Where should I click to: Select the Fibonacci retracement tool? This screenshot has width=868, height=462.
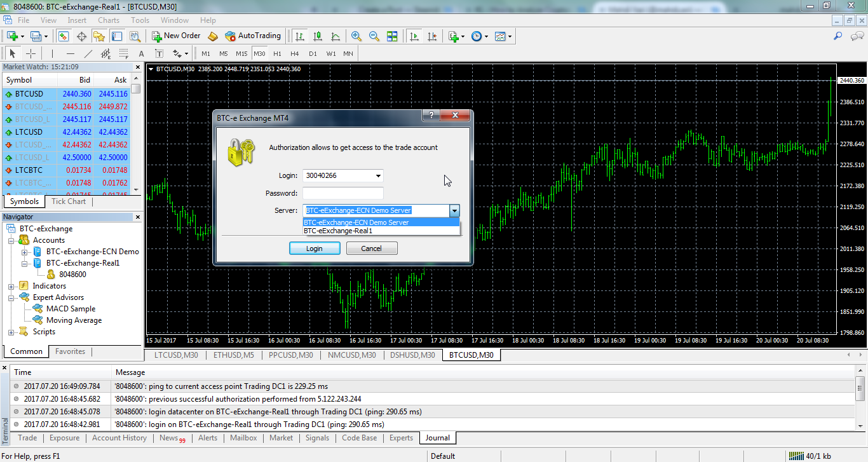[124, 53]
